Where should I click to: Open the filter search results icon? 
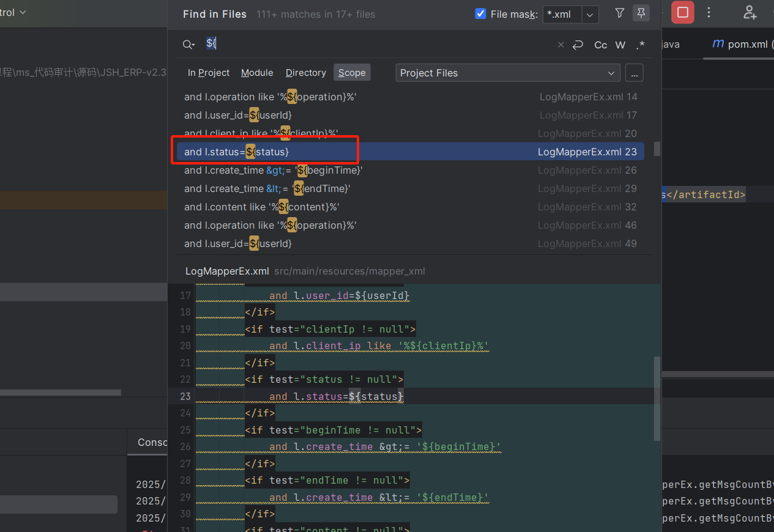pyautogui.click(x=620, y=13)
